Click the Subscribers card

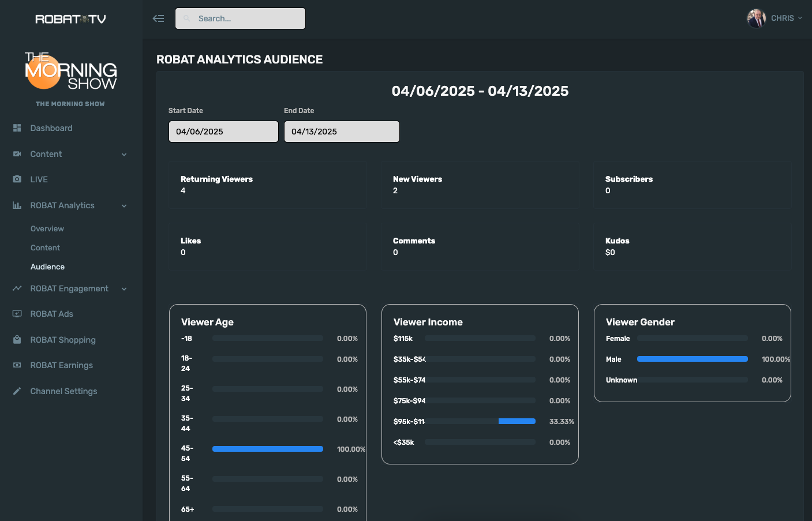tap(693, 185)
